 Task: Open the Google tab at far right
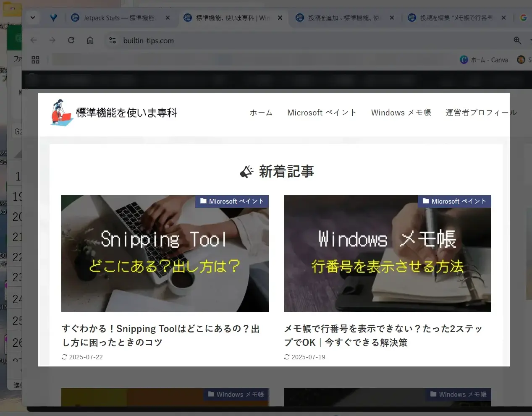pyautogui.click(x=524, y=18)
